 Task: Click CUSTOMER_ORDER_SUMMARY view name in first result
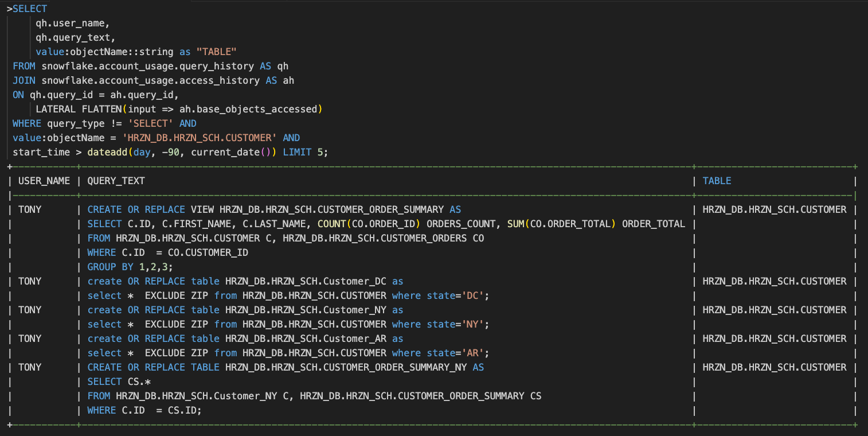(331, 209)
